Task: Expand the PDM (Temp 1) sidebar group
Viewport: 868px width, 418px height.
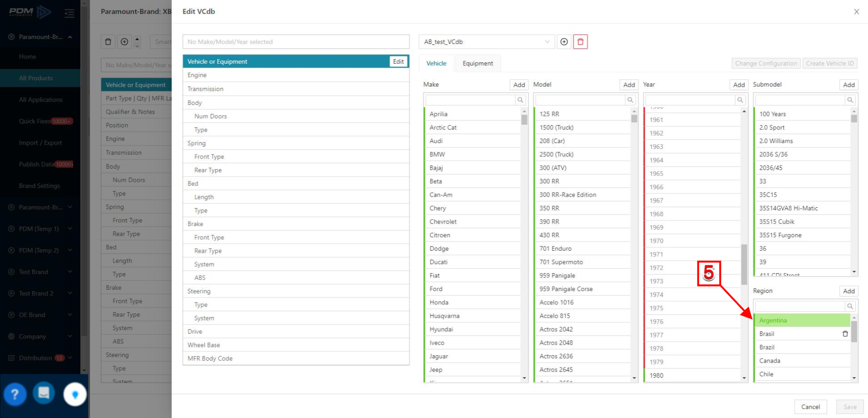Action: [x=70, y=229]
